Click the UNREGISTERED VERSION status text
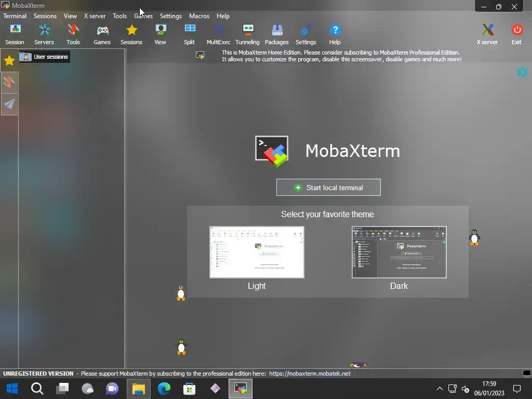This screenshot has height=399, width=532. [38, 374]
